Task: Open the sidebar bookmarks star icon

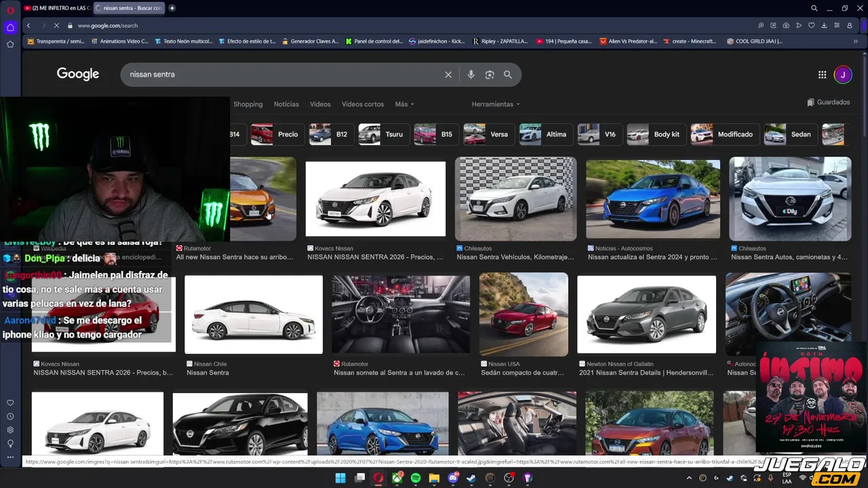Action: click(x=10, y=44)
